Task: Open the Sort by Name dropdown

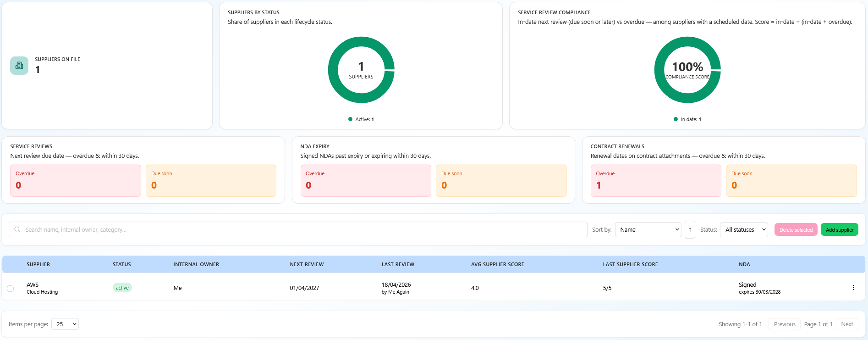Action: coord(648,229)
